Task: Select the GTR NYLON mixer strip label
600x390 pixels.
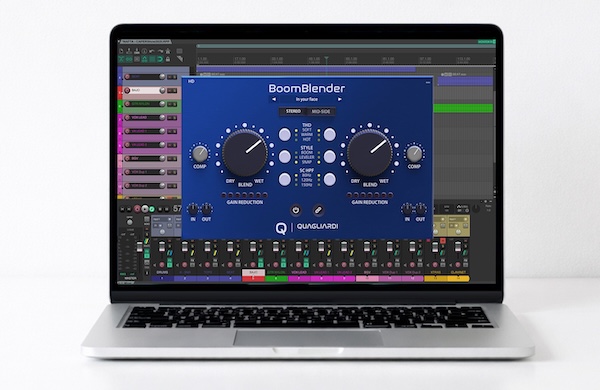Action: (x=276, y=272)
